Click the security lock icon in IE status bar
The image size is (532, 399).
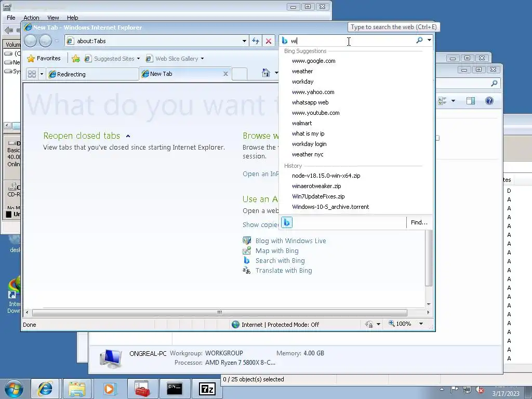(369, 324)
